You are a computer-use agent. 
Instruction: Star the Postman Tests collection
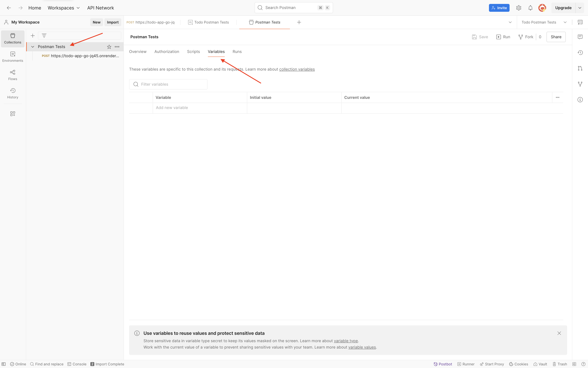109,47
